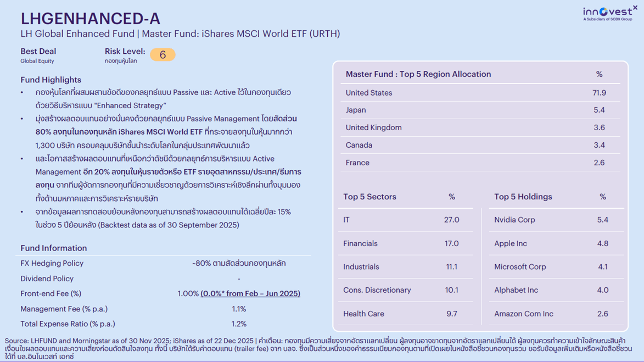
Task: Select the Top 5 Sectors heading
Action: (x=369, y=197)
